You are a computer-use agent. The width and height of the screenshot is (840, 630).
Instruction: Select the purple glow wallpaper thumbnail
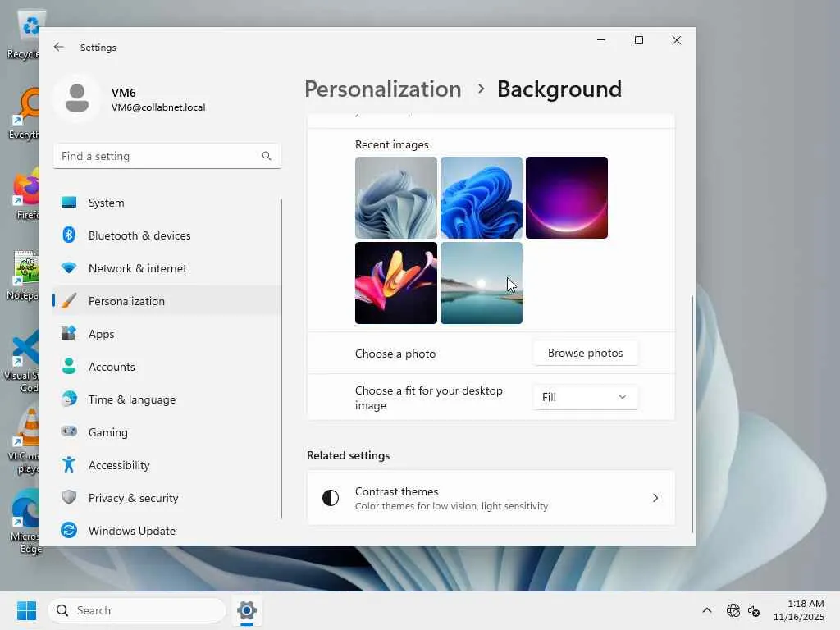(567, 198)
